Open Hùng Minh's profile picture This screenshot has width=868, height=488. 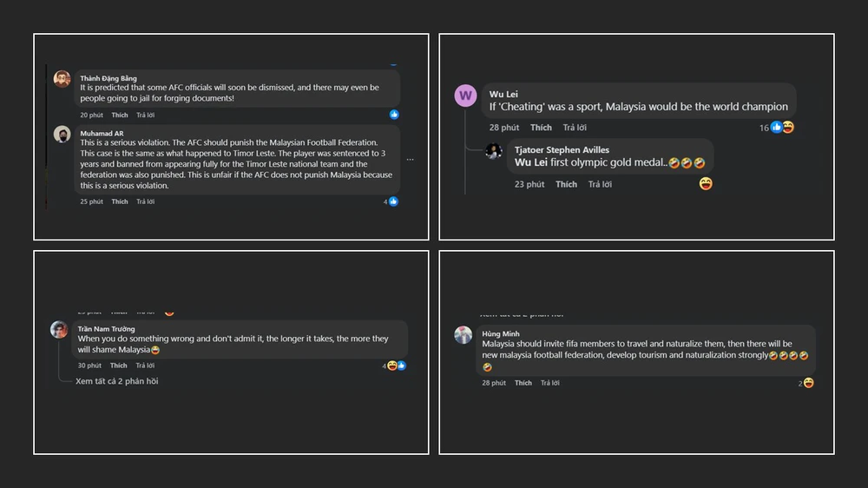[464, 335]
